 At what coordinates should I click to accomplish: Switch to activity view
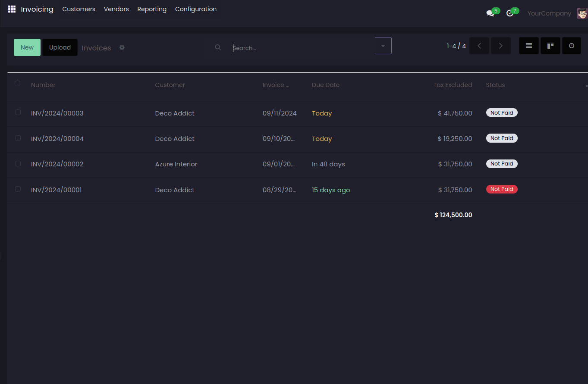(572, 46)
